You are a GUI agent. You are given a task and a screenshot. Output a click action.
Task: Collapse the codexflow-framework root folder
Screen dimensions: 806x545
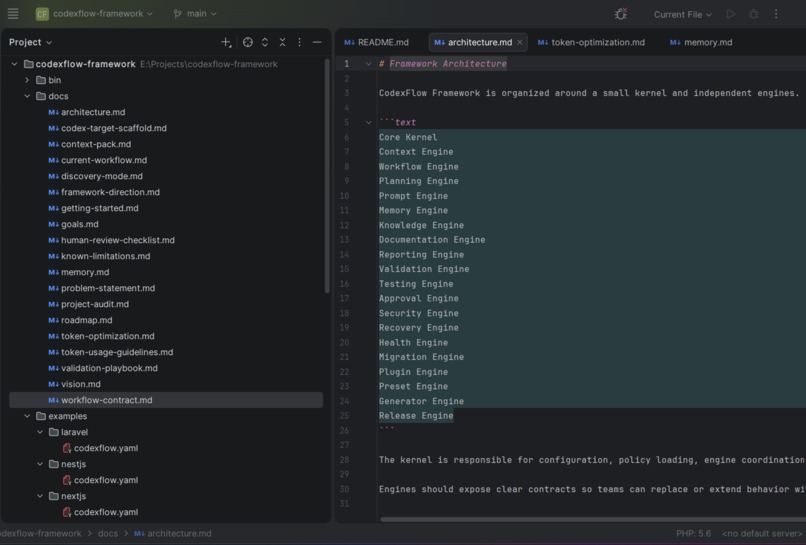point(14,64)
